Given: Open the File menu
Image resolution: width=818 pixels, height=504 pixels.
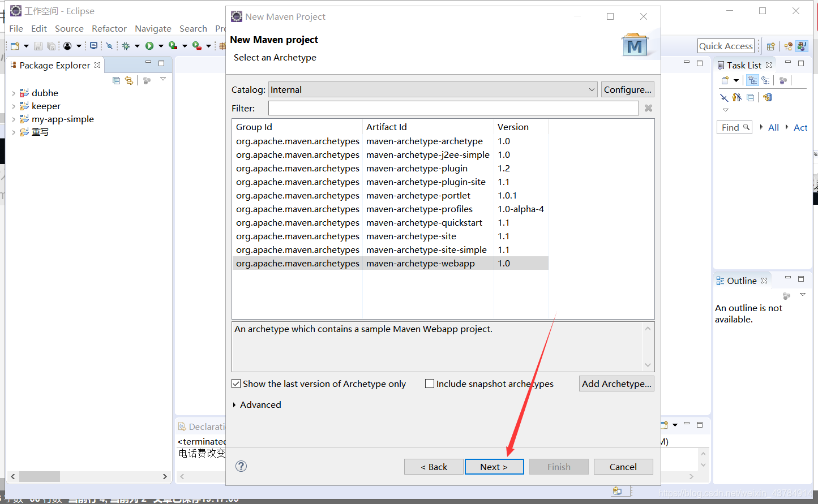Looking at the screenshot, I should click(16, 28).
